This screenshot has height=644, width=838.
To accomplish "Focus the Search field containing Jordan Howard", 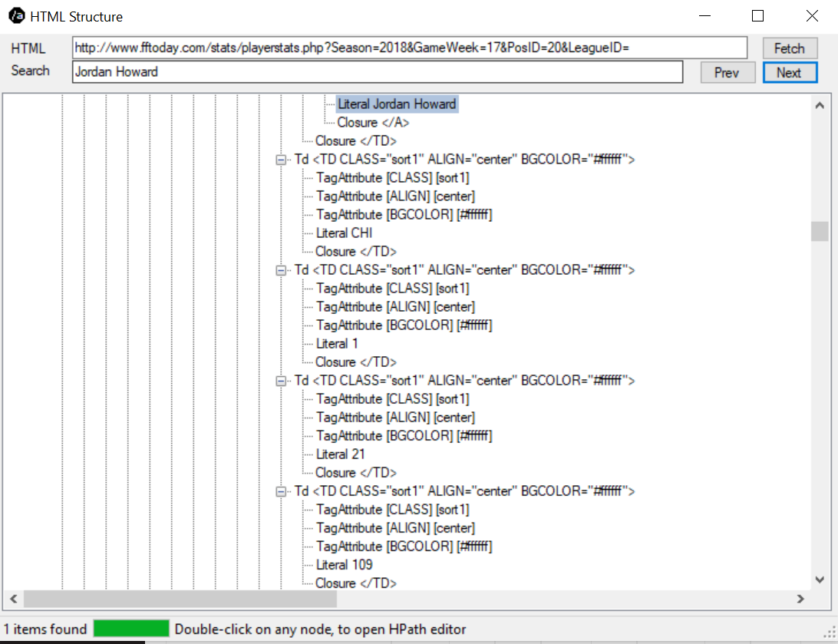I will tap(378, 71).
